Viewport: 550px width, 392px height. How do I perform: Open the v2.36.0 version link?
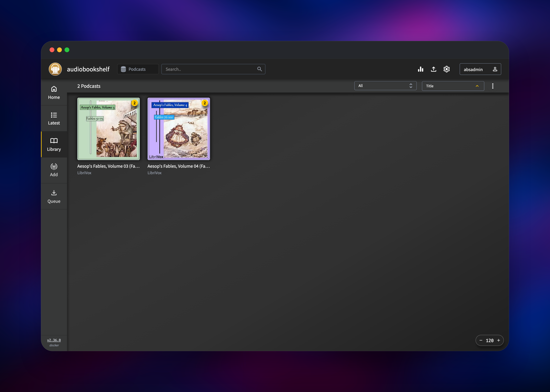[54, 340]
